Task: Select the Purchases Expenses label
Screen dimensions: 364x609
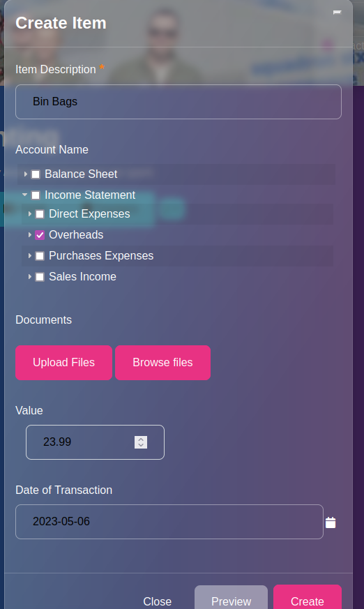Action: click(101, 255)
